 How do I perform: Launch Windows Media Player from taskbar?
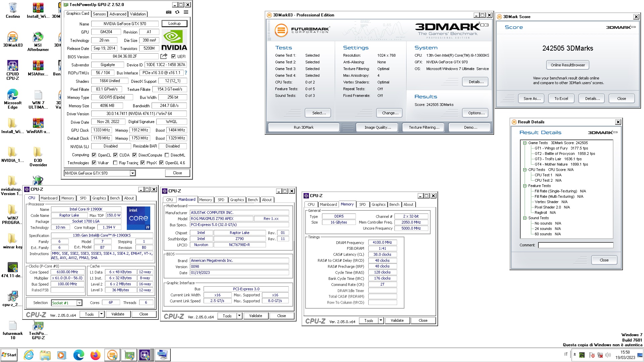[x=61, y=355]
